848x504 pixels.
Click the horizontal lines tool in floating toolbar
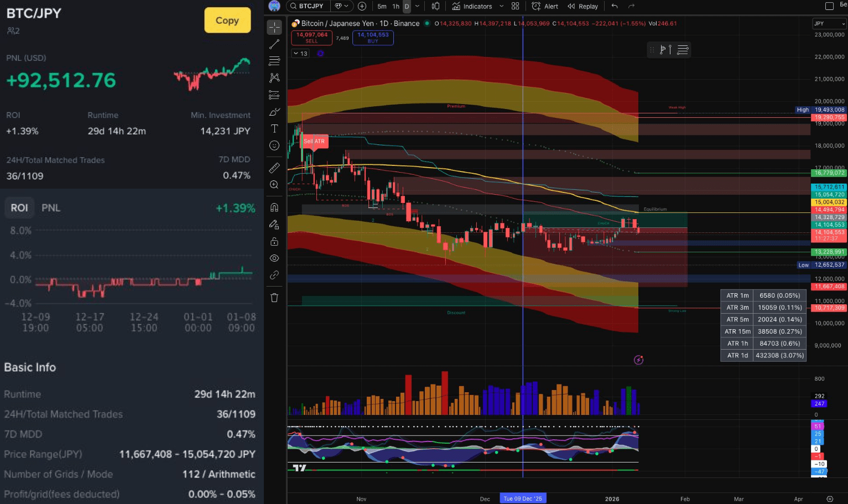683,50
